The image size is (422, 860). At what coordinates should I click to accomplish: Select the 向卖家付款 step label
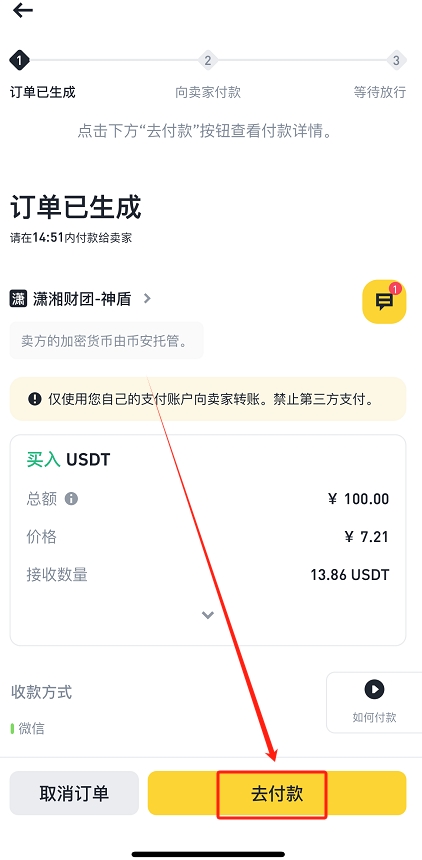tap(208, 92)
